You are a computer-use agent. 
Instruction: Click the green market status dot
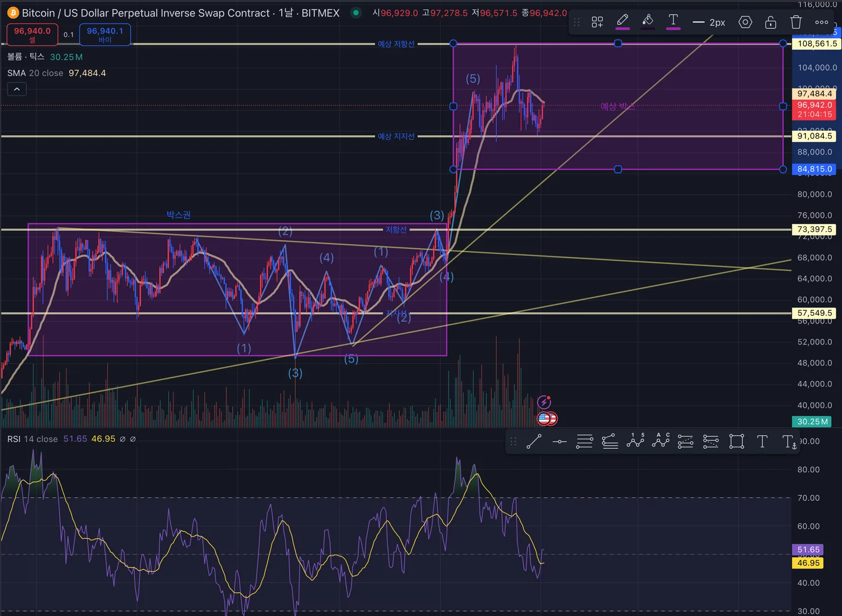(x=356, y=13)
